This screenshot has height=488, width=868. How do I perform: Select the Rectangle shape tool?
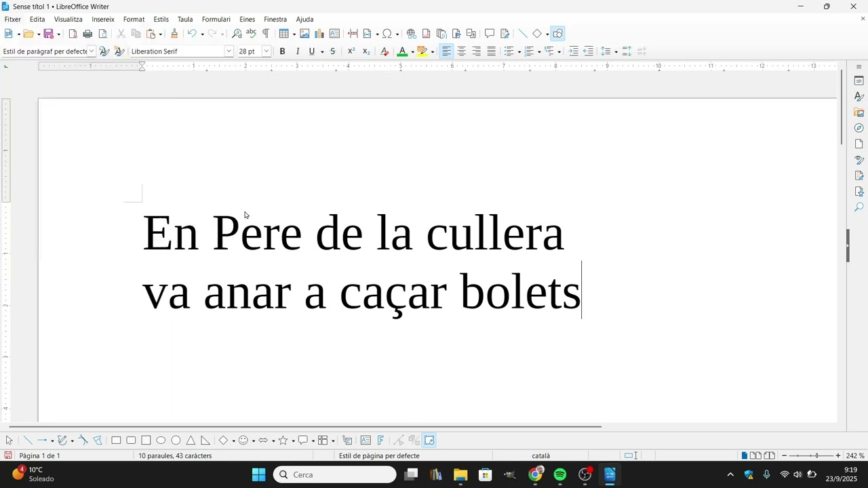116,441
